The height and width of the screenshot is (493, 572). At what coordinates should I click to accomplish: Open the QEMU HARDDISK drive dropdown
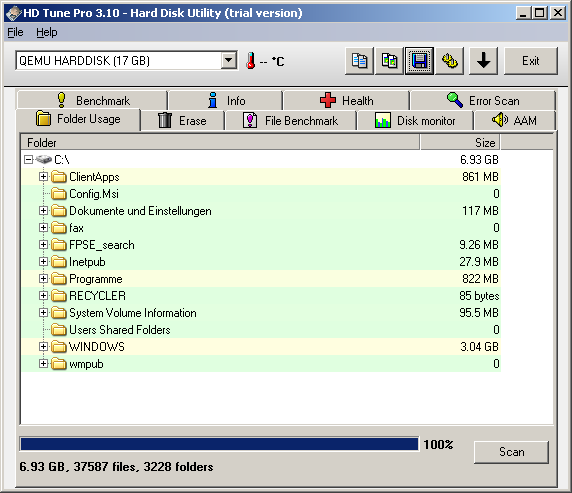tap(229, 60)
